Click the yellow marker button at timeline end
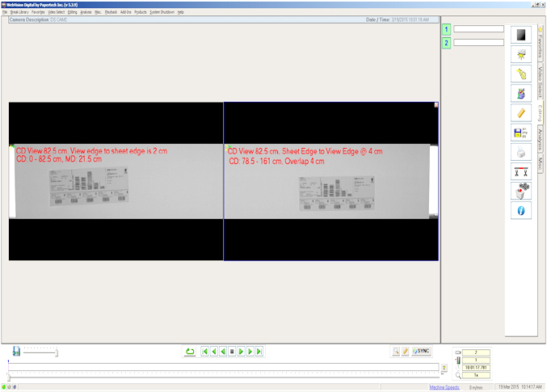This screenshot has width=547, height=392. coord(444,368)
